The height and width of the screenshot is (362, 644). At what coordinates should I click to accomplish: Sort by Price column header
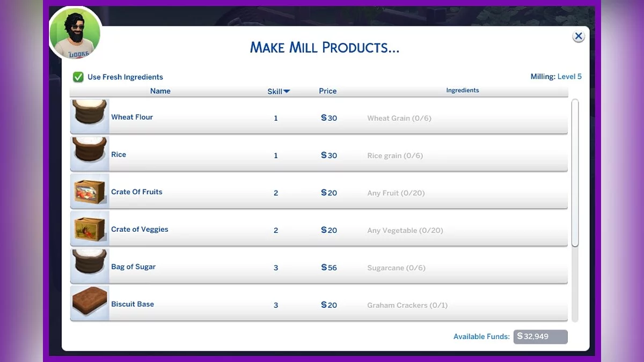[328, 91]
